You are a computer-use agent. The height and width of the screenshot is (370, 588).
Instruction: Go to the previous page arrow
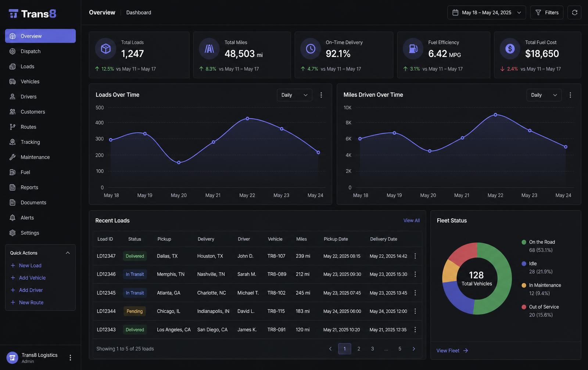(x=330, y=349)
